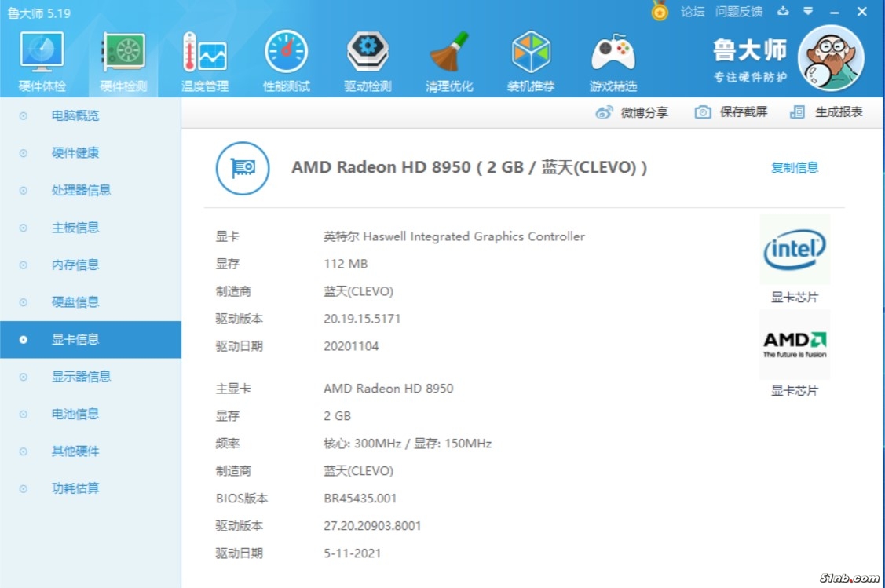Select 显卡信息 in sidebar
The image size is (885, 588).
(x=90, y=339)
